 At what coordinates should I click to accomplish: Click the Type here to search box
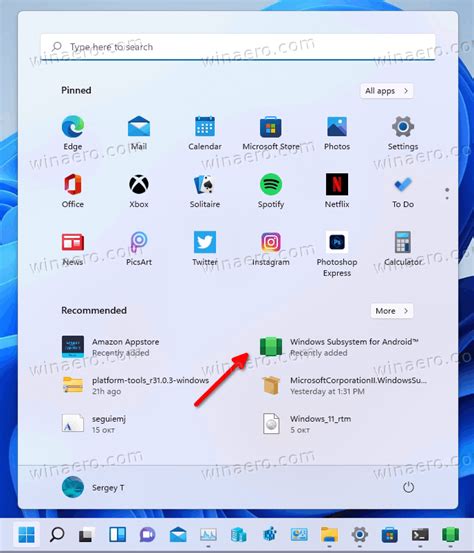238,47
